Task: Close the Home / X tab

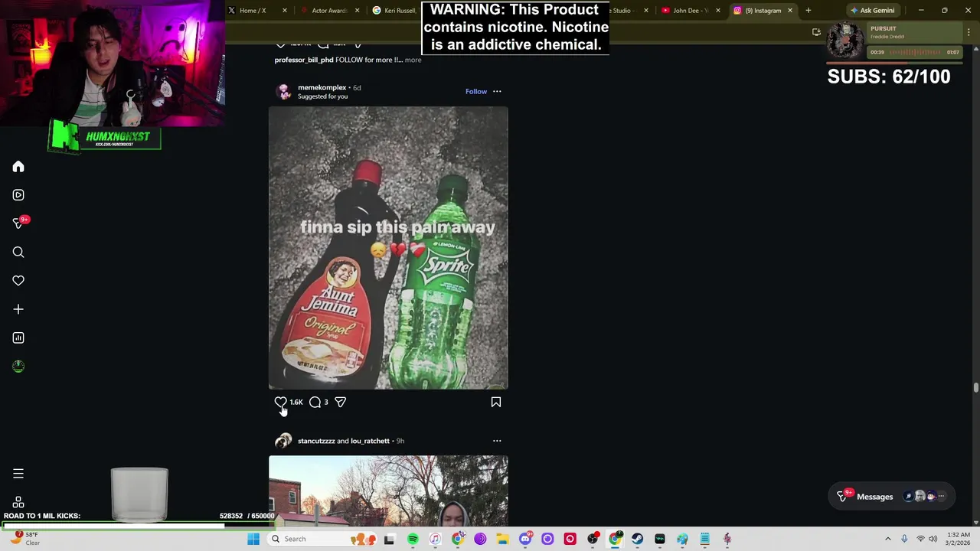Action: [285, 11]
